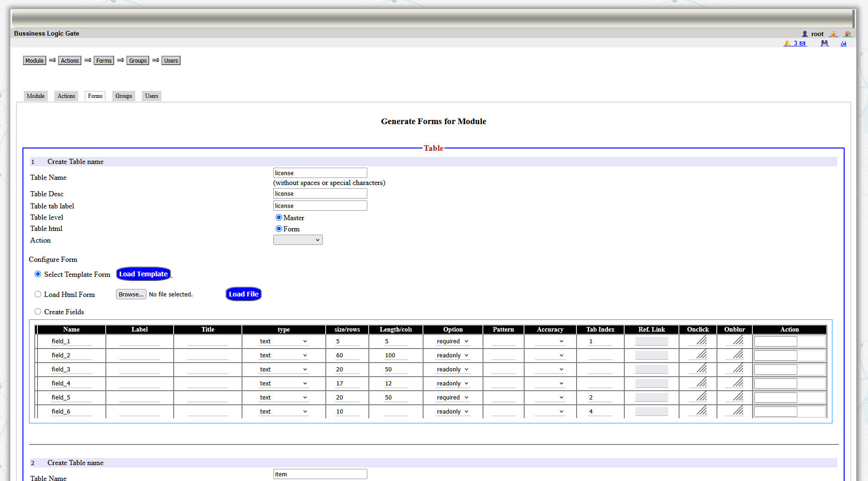Click the blue Load File button

[x=243, y=294]
